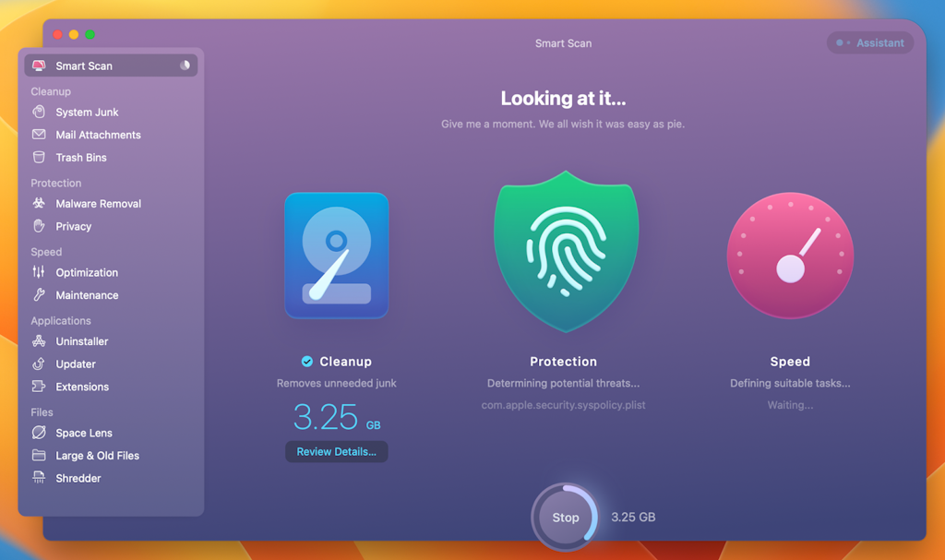The image size is (945, 560).
Task: Click the 'Looking at it...' heading
Action: pos(564,99)
